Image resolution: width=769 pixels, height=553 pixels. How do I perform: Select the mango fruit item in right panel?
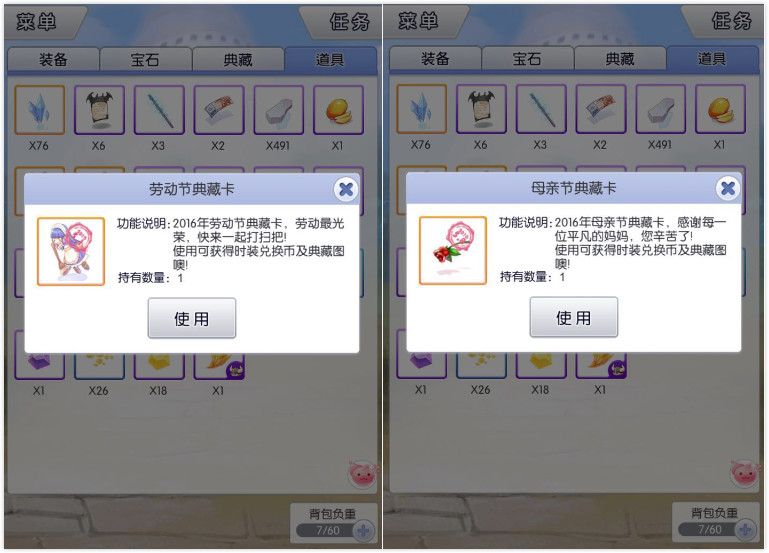click(x=720, y=109)
